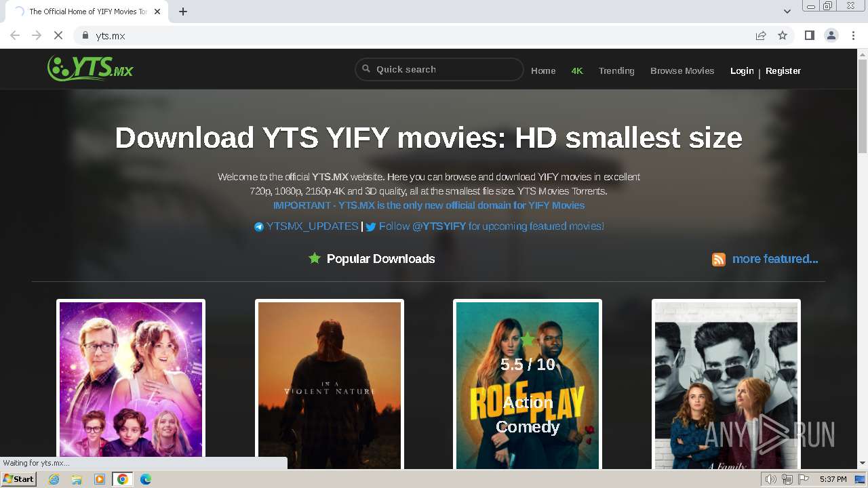Click the orange RSS feed icon

click(x=719, y=259)
